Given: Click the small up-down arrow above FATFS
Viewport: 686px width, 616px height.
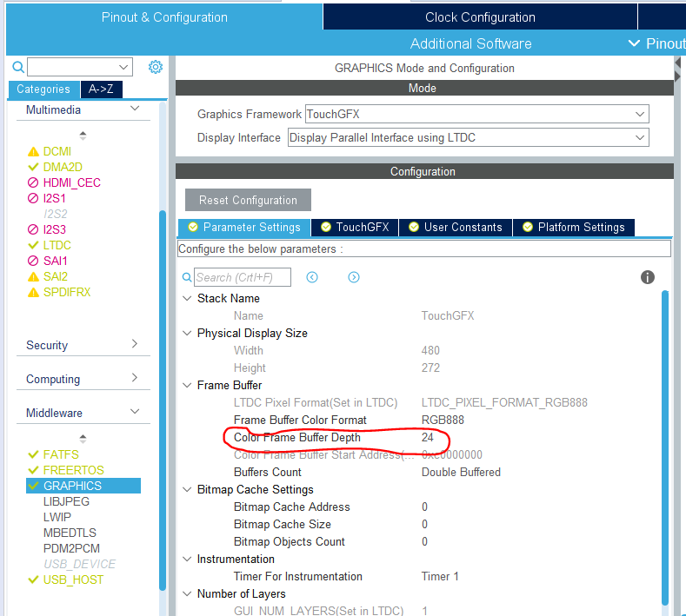Looking at the screenshot, I should tap(83, 439).
